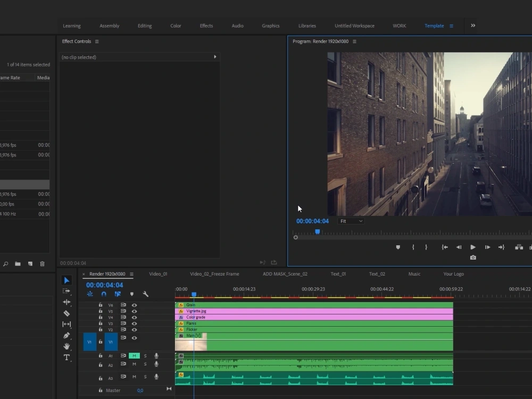Switch to Editing workspace
This screenshot has height=399, width=532.
click(145, 26)
